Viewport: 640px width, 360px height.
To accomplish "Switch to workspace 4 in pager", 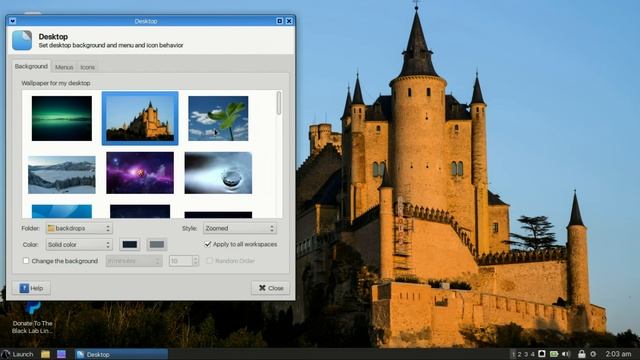I will click(532, 354).
